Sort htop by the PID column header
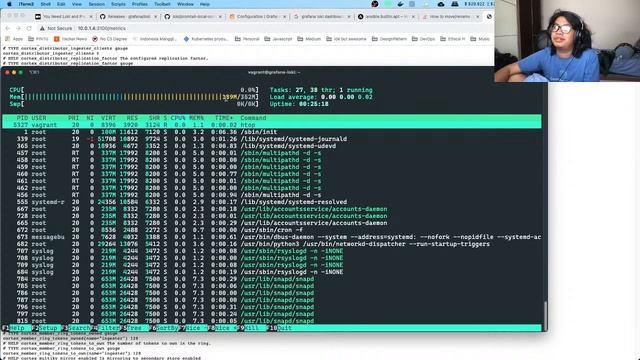 click(x=22, y=118)
